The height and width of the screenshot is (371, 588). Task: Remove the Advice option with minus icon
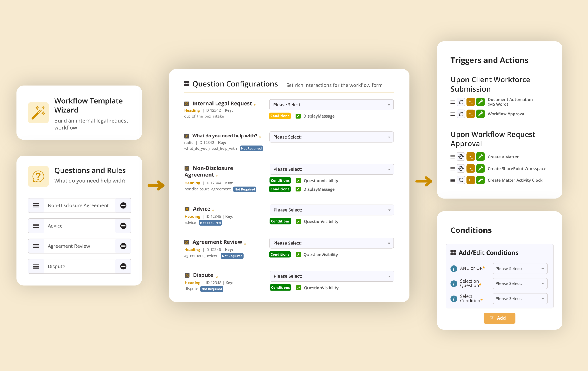click(123, 226)
